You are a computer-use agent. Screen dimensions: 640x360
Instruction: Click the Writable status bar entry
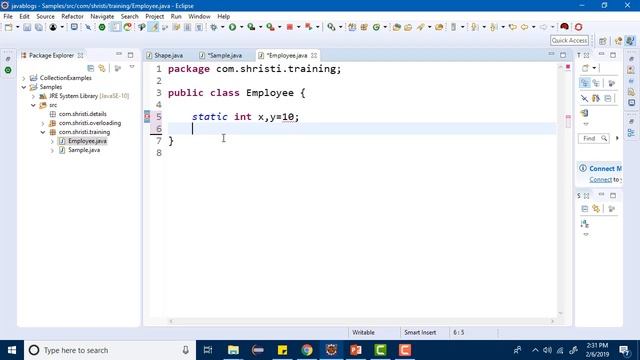363,333
